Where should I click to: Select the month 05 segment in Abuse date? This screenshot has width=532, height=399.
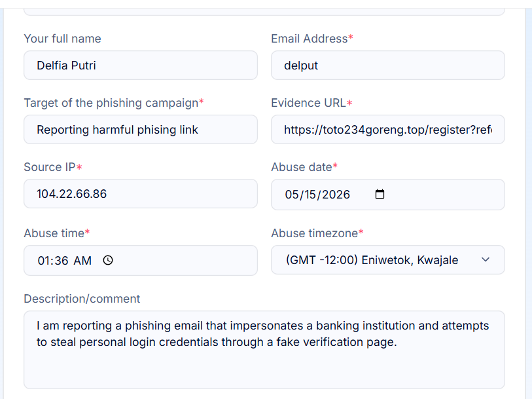[x=292, y=195]
